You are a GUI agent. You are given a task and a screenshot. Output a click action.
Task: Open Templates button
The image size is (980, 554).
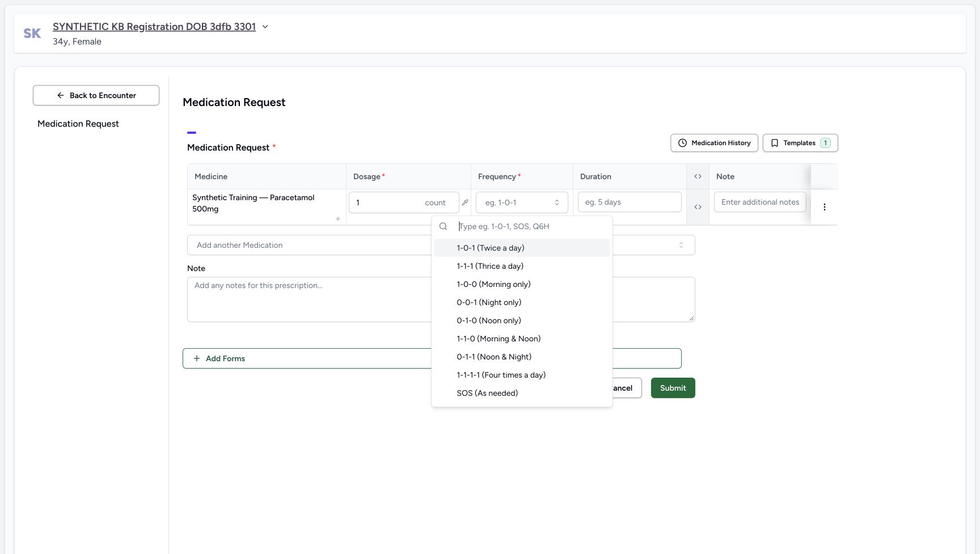(x=800, y=143)
